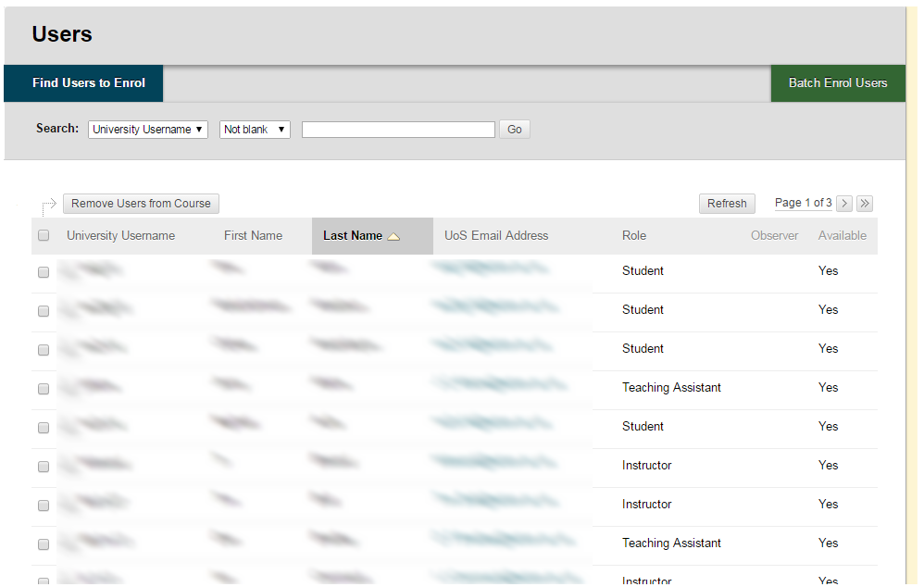Open Batch Enrol Users
The height and width of the screenshot is (587, 924).
click(837, 83)
